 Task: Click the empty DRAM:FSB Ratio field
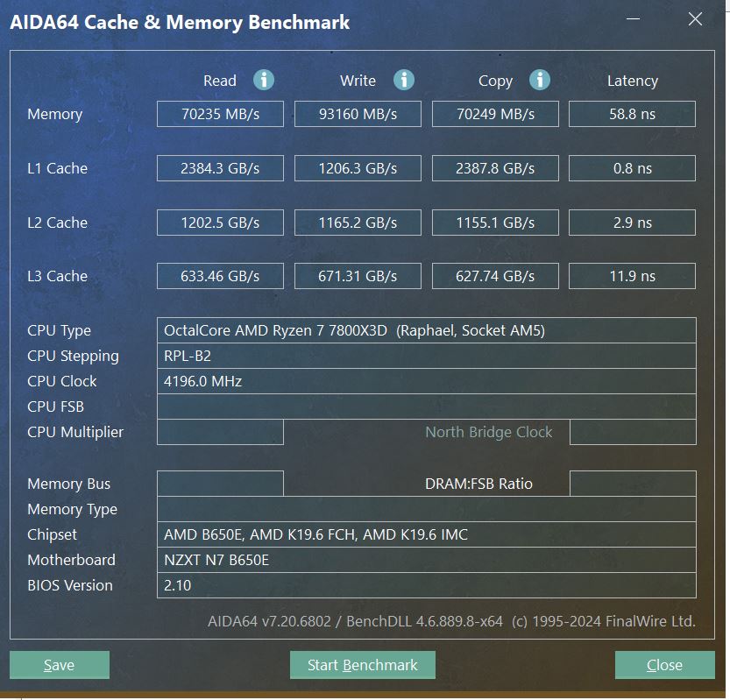tap(633, 484)
